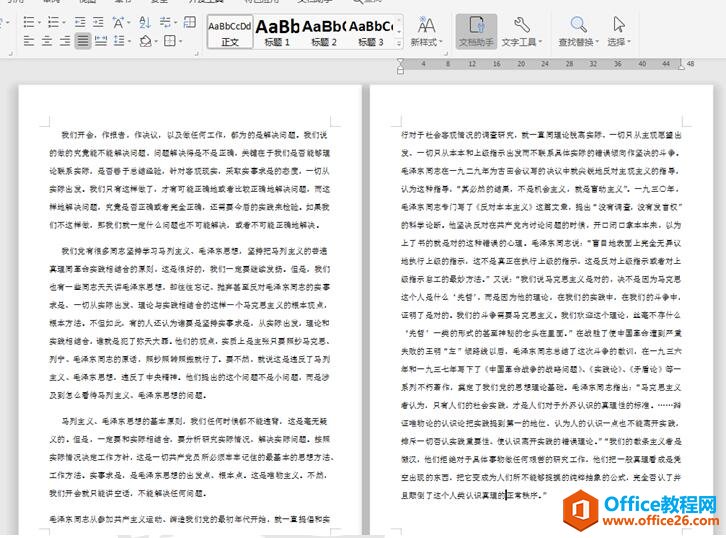Click the 查找替换 magnifier icon
The width and height of the screenshot is (726, 538).
(x=578, y=25)
